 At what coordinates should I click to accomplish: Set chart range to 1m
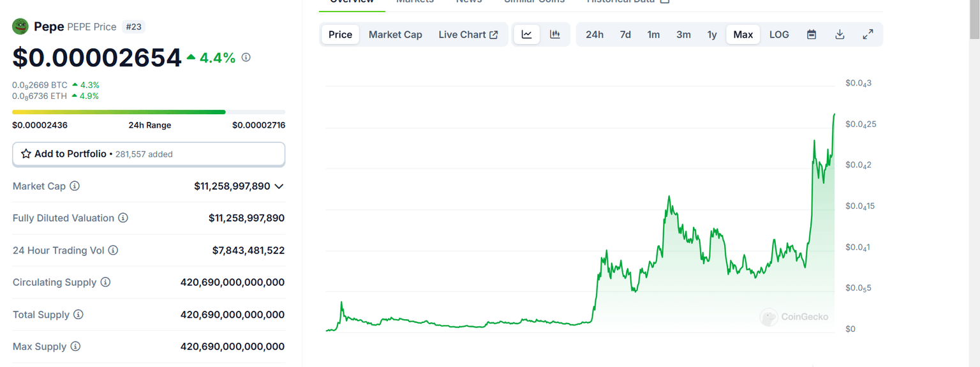pos(653,34)
